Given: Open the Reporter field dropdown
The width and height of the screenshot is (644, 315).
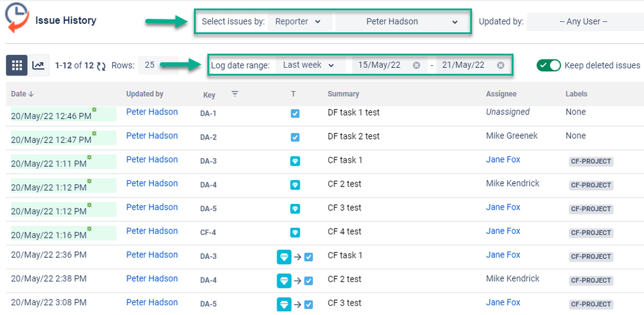Looking at the screenshot, I should [300, 22].
